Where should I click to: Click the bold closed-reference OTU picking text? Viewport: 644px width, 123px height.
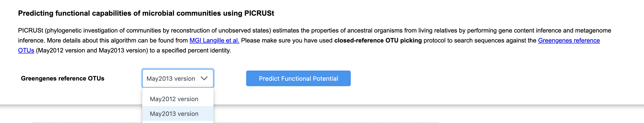[x=378, y=40]
